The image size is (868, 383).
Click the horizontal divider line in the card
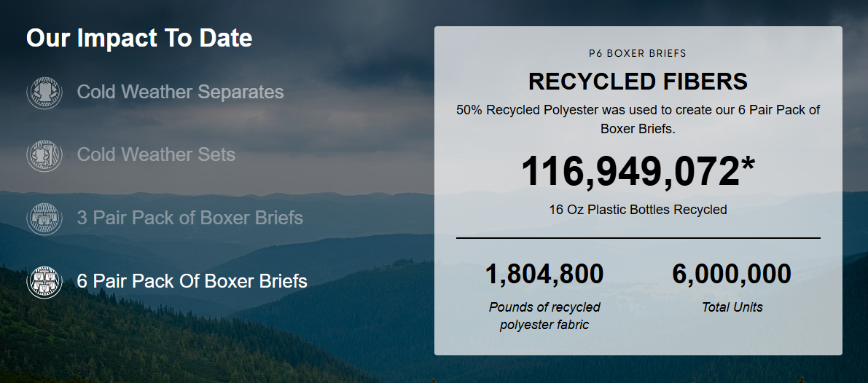click(x=638, y=238)
